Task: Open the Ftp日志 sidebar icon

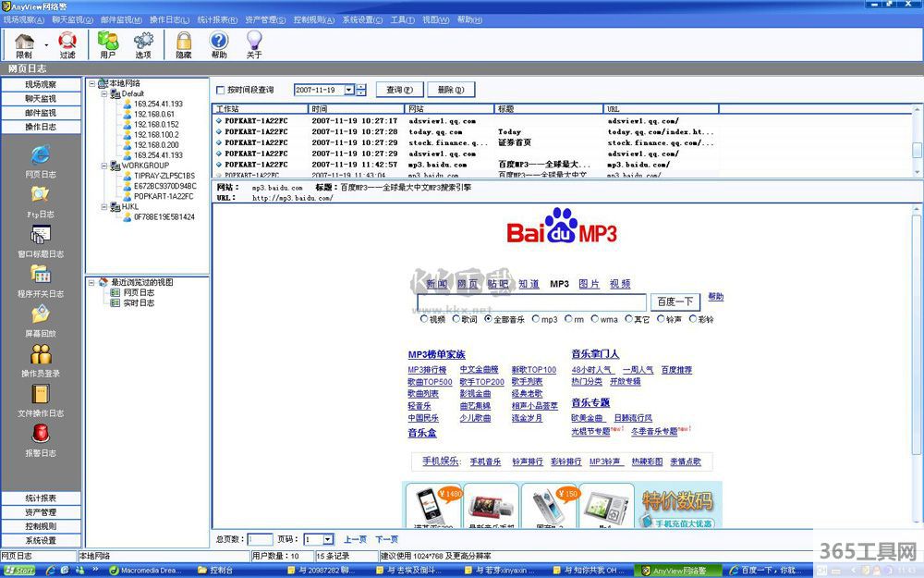Action: click(41, 195)
